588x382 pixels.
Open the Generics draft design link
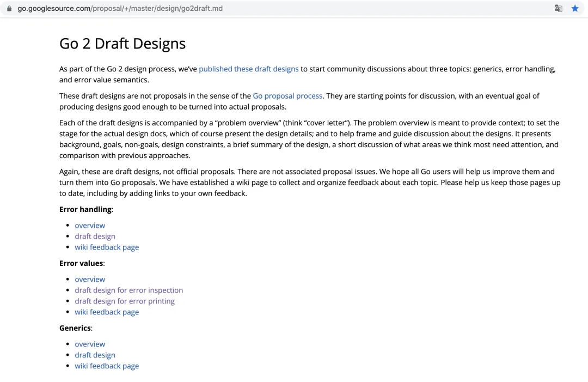click(95, 355)
